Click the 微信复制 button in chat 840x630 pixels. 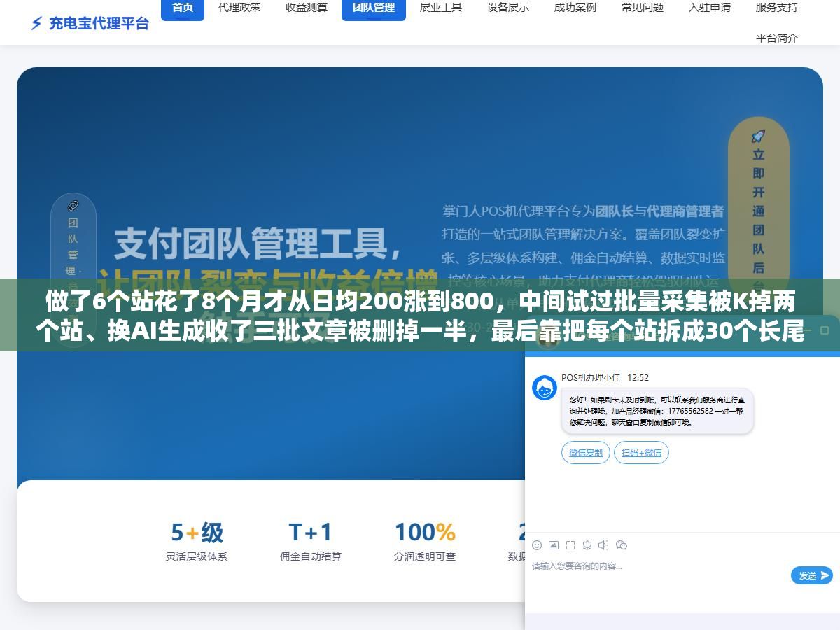[x=586, y=453]
